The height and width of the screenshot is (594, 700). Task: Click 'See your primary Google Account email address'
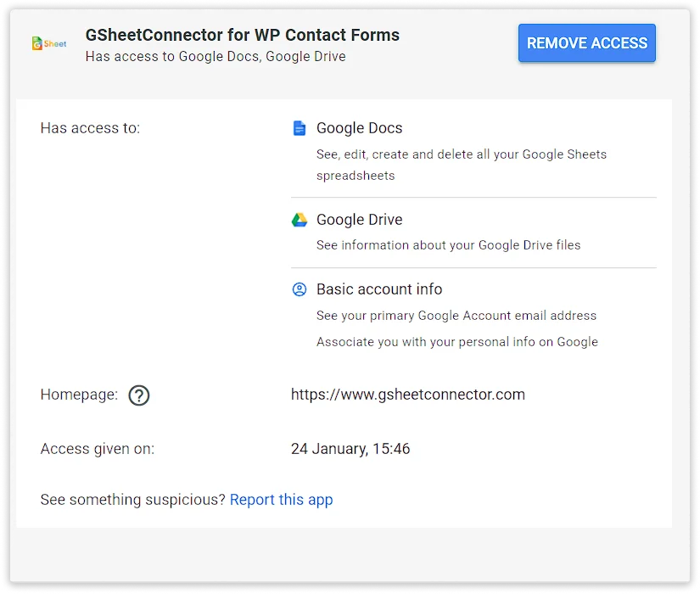456,316
